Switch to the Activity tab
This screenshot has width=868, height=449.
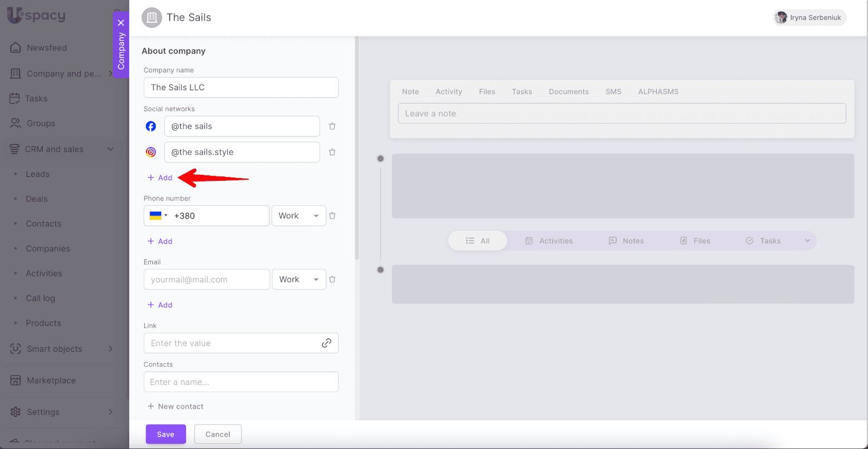coord(449,92)
